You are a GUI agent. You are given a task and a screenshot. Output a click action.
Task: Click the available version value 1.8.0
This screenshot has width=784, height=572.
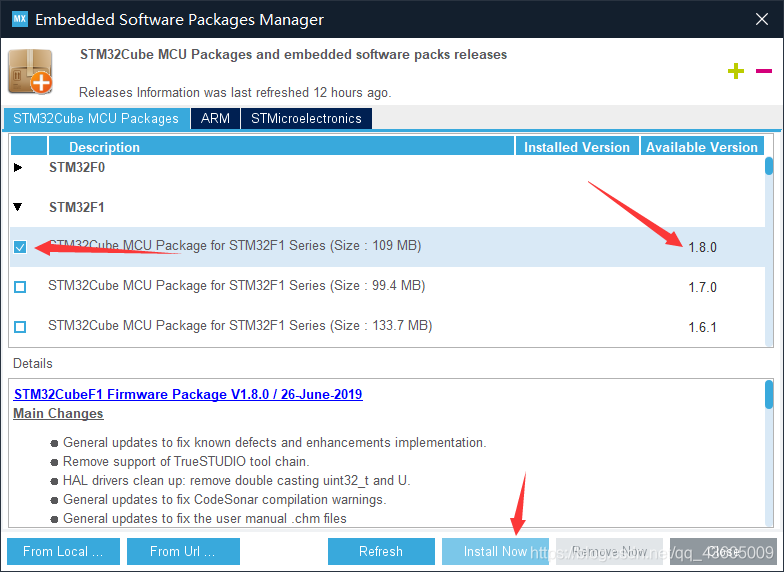[702, 248]
